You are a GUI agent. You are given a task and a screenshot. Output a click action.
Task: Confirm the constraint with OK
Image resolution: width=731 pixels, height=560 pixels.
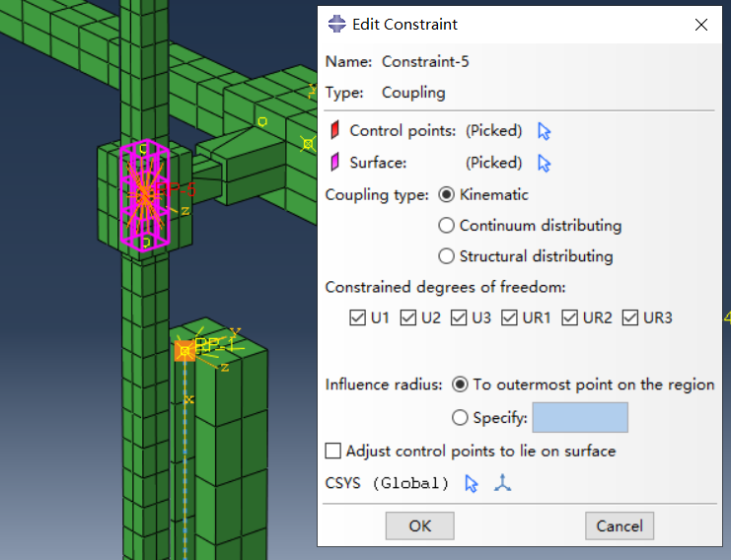[x=419, y=526]
